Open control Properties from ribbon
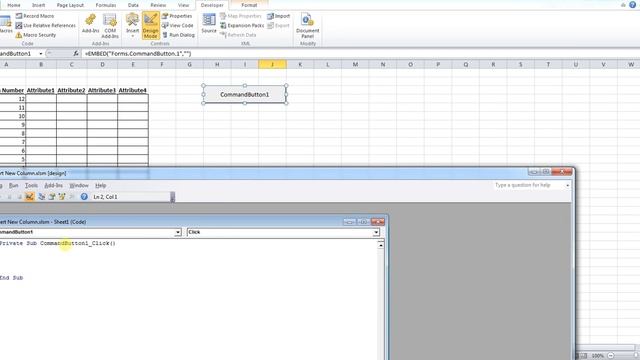640x360 pixels. point(177,16)
